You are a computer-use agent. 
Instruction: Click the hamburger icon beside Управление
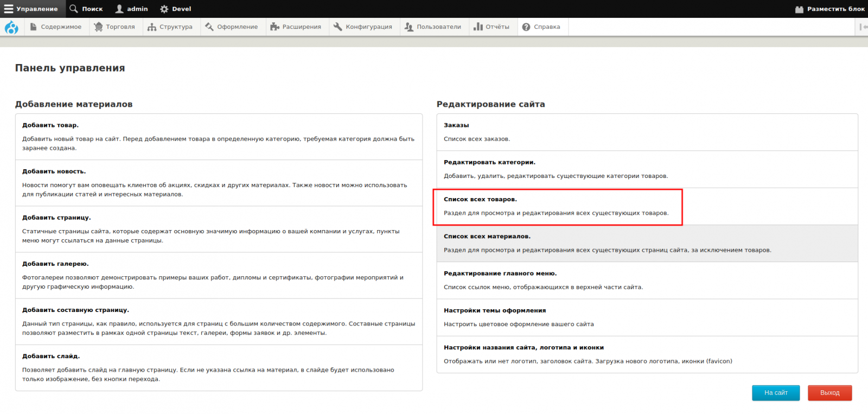(x=9, y=9)
